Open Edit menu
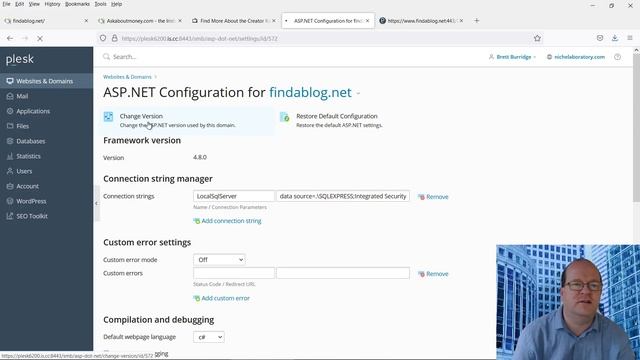This screenshot has width=640, height=360. click(20, 4)
